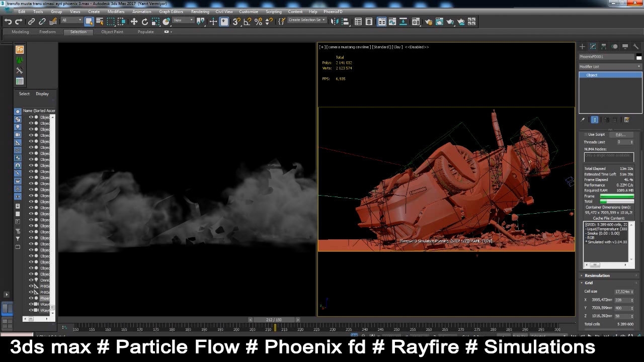This screenshot has width=644, height=362.
Task: Click the PhoenixFD orange toolbar icon
Action: coord(20,50)
